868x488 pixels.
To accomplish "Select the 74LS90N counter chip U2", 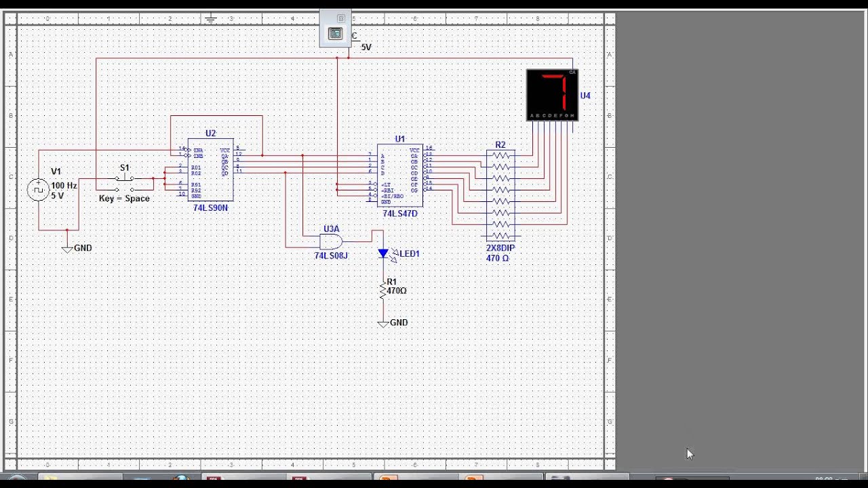I will (x=211, y=169).
